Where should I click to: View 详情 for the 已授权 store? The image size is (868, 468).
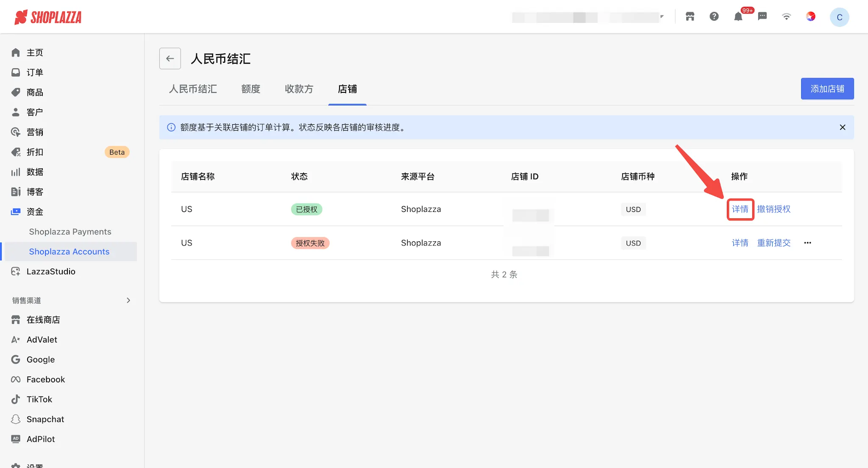(x=740, y=209)
